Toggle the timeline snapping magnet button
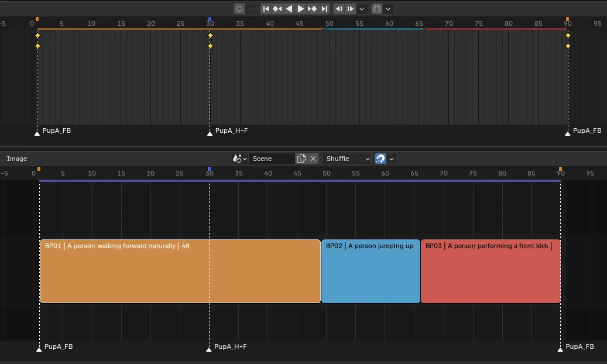The image size is (607, 364). coord(376,9)
